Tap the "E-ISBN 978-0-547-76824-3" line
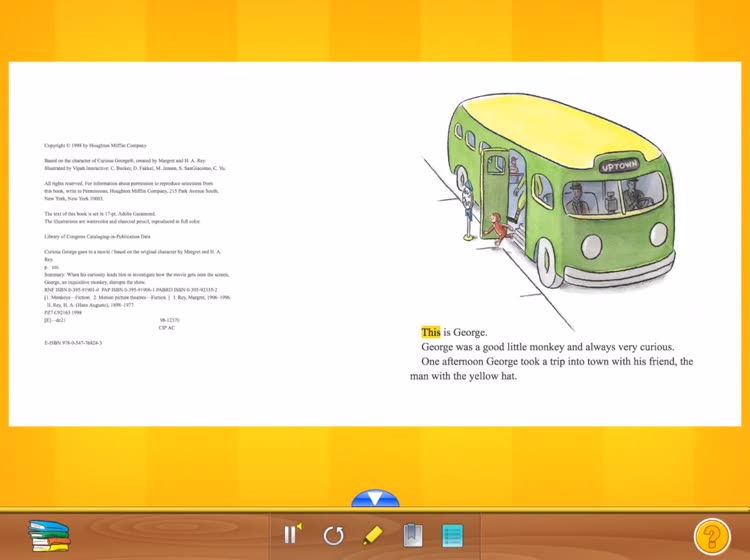 point(73,343)
